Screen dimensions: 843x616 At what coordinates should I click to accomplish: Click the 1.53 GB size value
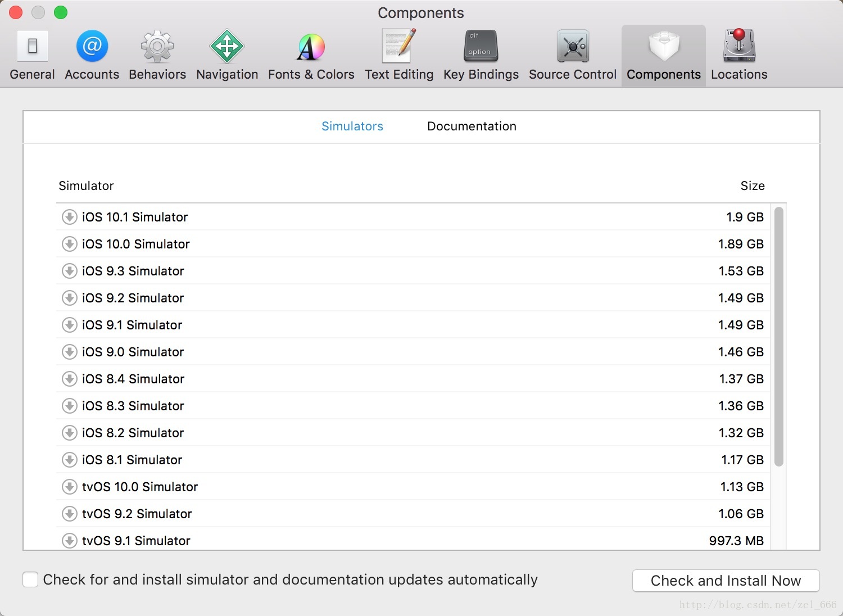(x=741, y=271)
